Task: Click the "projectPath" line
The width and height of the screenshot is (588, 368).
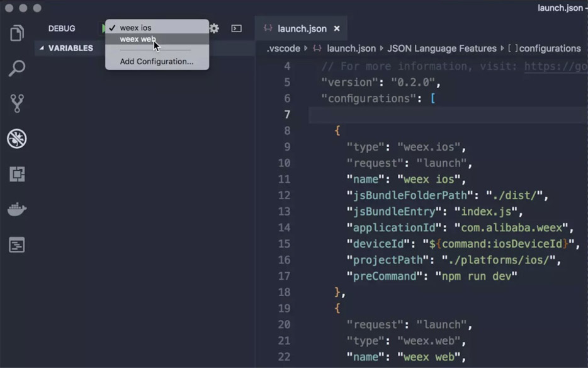Action: pos(454,260)
